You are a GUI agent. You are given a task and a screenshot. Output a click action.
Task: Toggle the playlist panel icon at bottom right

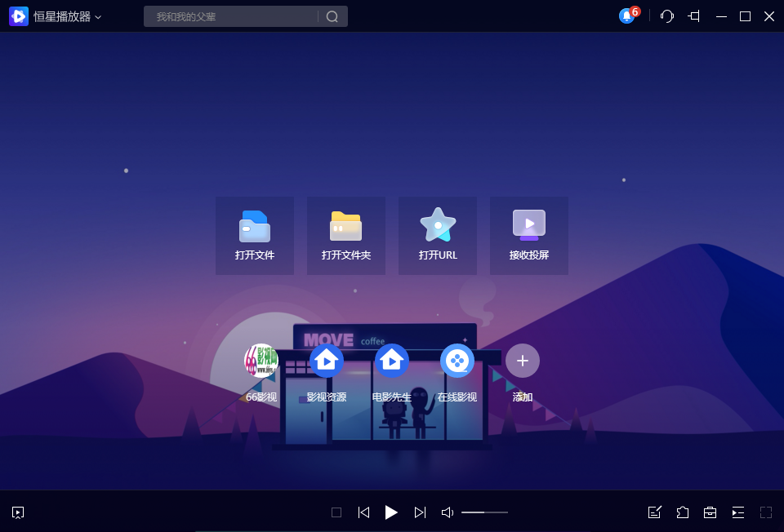click(738, 512)
